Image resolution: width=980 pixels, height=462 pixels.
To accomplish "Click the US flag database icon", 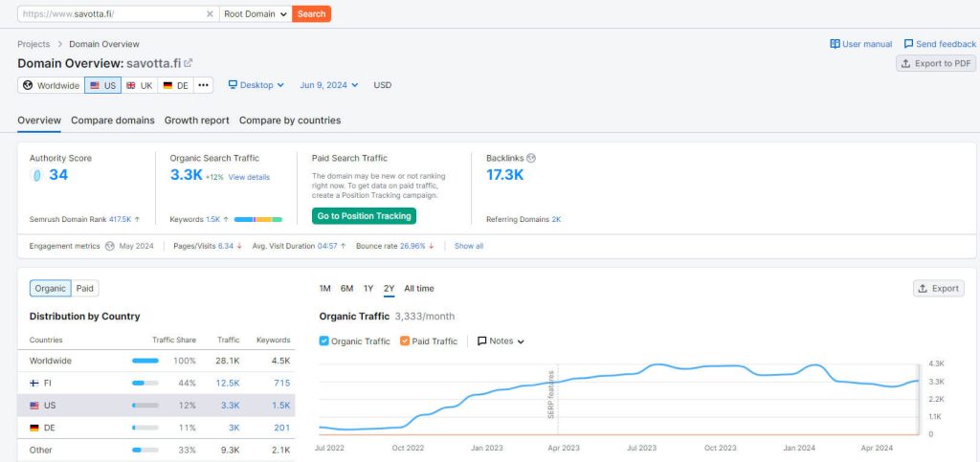I will tap(95, 85).
